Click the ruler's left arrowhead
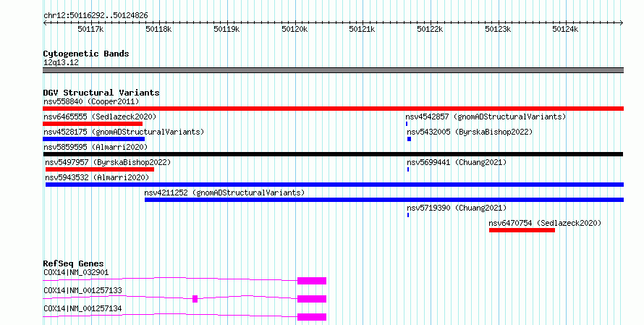The width and height of the screenshot is (644, 325). tap(45, 23)
